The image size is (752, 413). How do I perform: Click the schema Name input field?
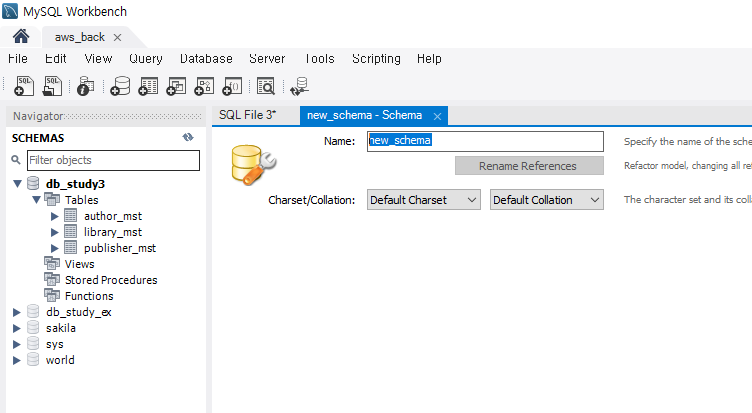(x=485, y=141)
